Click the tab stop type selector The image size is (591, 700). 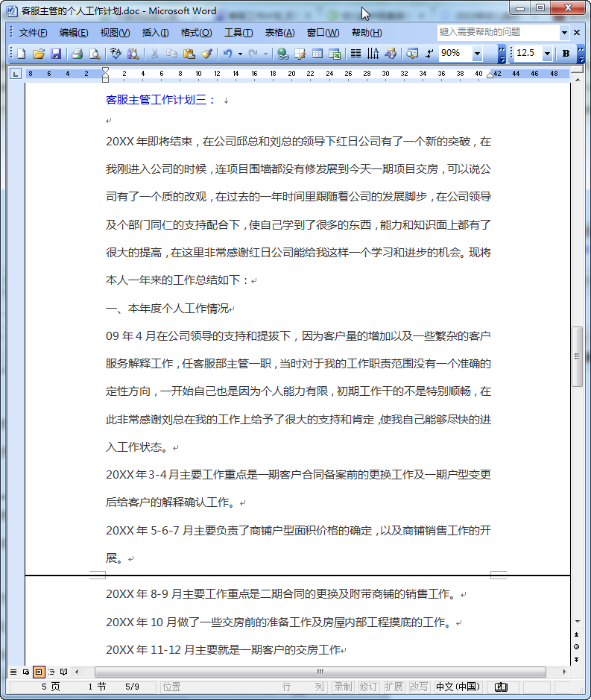(15, 74)
